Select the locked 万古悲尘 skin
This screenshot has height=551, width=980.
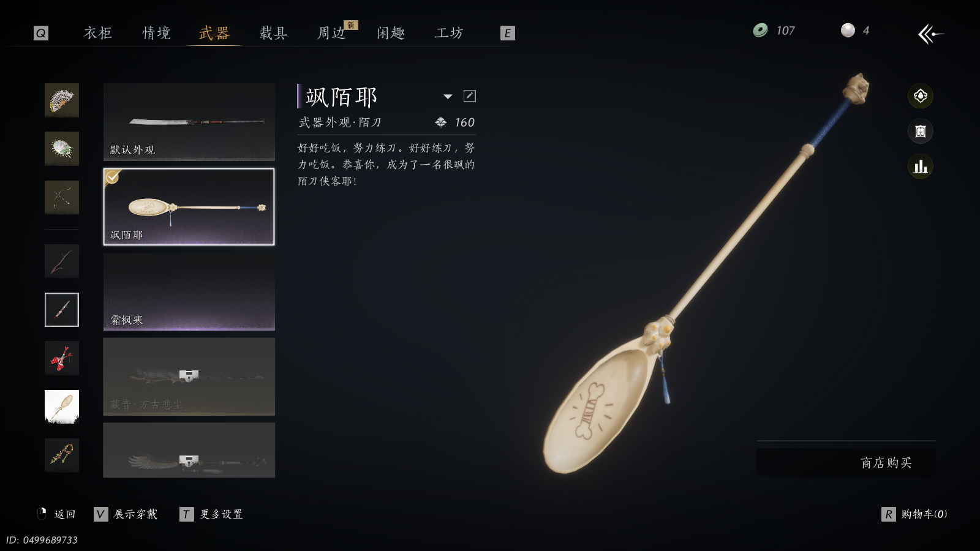tap(189, 377)
